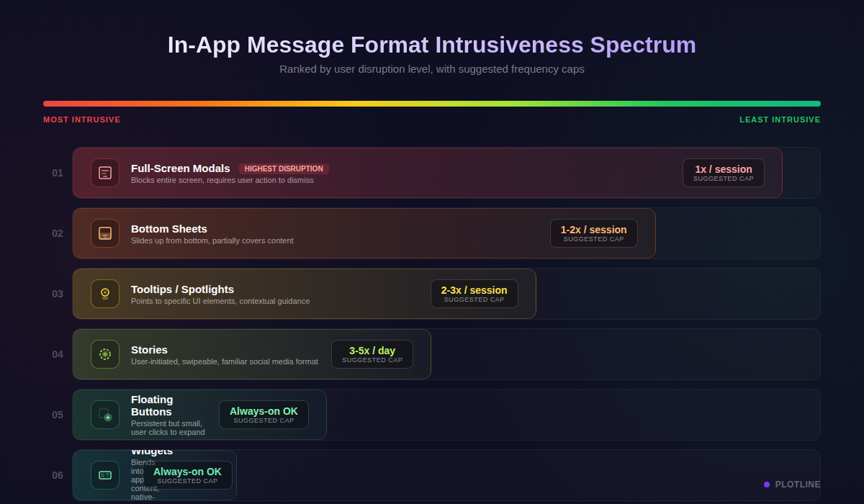Click the 1-2x / session cap badge
Image resolution: width=864 pixels, height=504 pixels.
[x=593, y=233]
